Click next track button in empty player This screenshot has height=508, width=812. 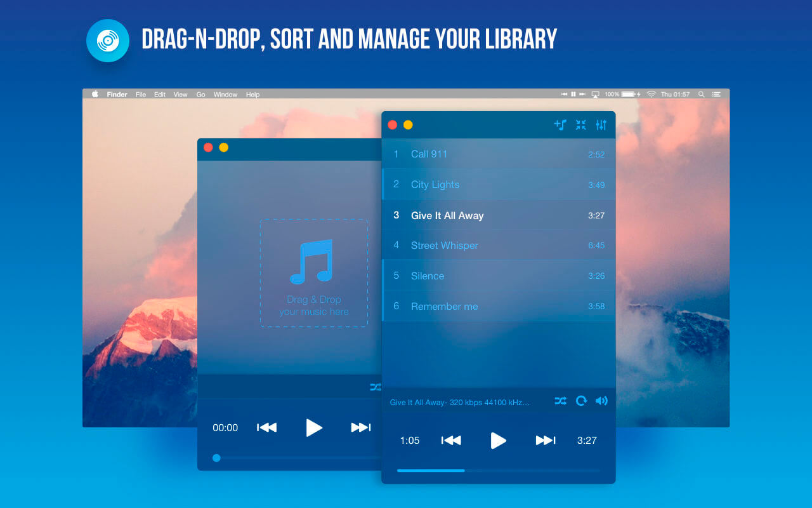click(361, 427)
